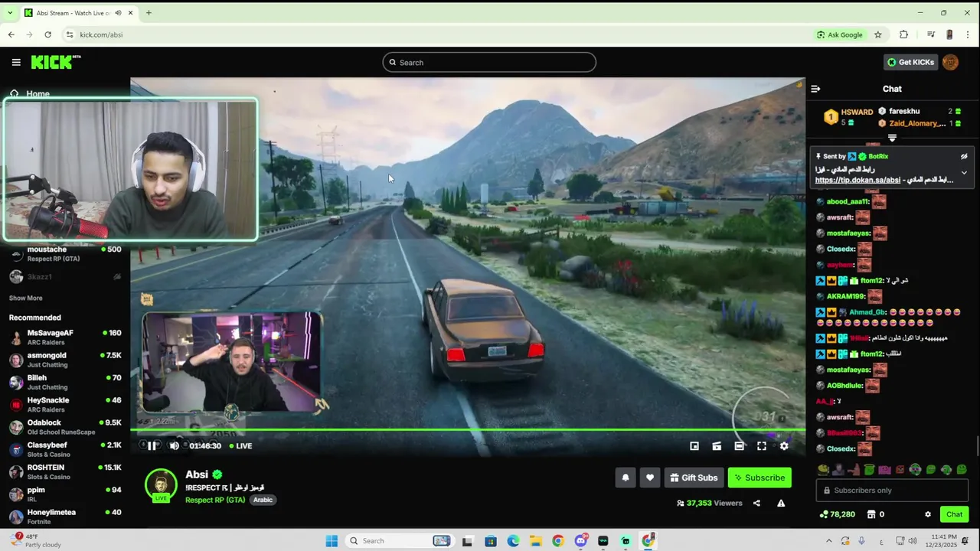Open browser extensions puzzle icon
Screen dimensions: 980x551
click(903, 34)
